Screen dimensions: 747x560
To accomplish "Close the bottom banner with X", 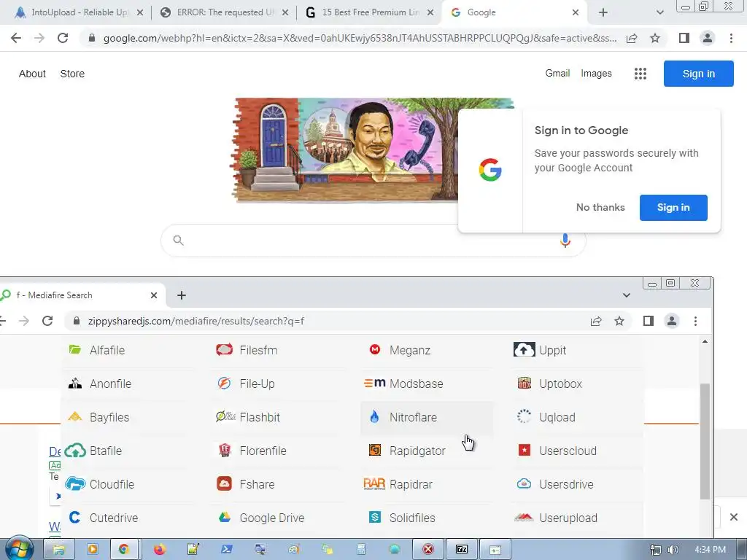I will [734, 517].
